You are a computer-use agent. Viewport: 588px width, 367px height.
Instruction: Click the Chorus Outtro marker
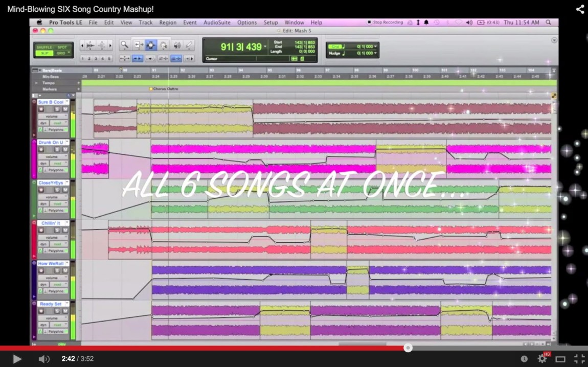(165, 89)
